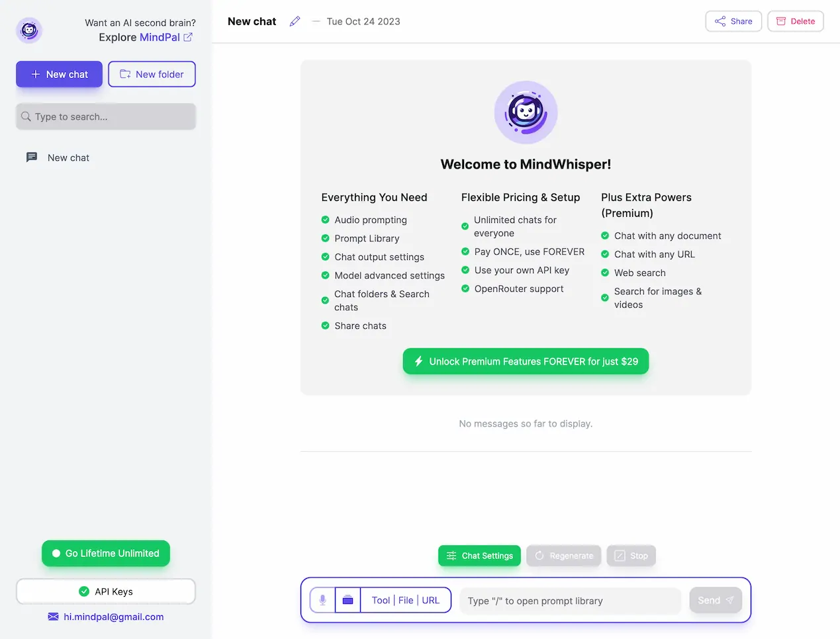The width and height of the screenshot is (840, 639).
Task: Delete the current chat
Action: point(795,21)
